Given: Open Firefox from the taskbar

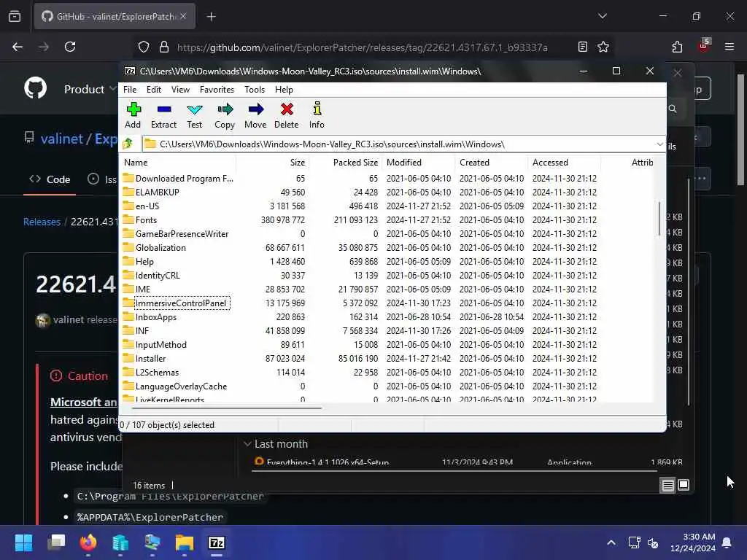Looking at the screenshot, I should click(88, 542).
